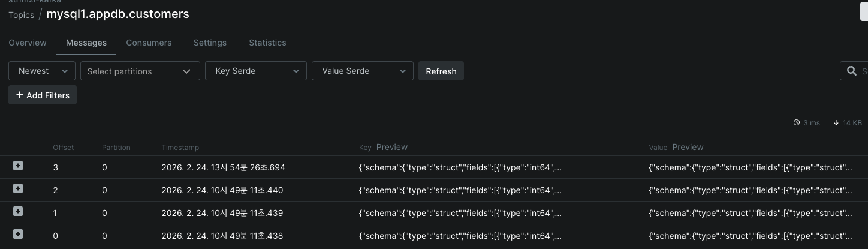Viewport: 868px width, 249px height.
Task: Click the search magnifier icon
Action: pyautogui.click(x=851, y=71)
